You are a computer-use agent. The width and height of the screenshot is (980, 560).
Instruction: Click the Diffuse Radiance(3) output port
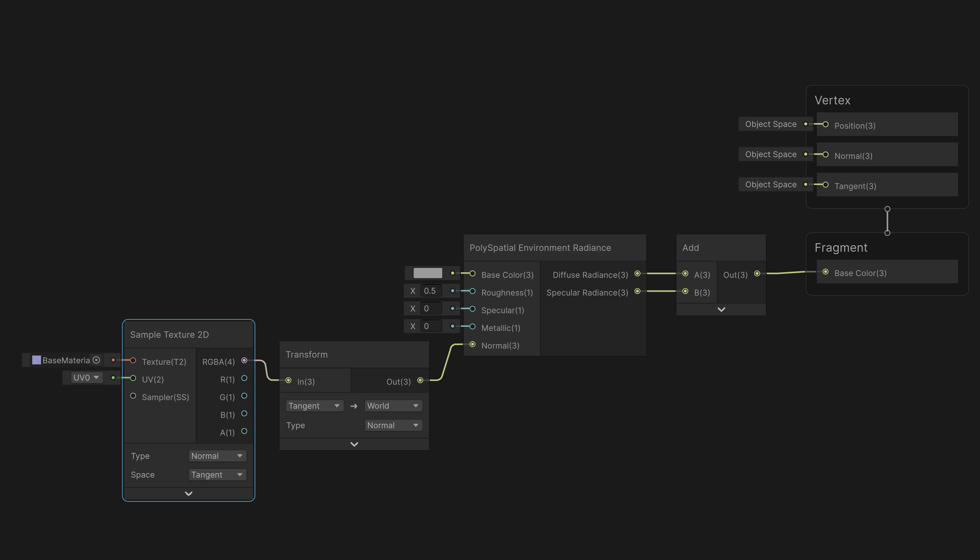[x=637, y=273]
